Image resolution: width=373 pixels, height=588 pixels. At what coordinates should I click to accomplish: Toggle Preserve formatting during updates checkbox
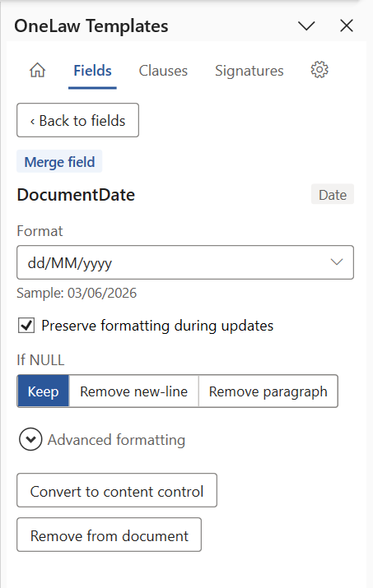point(26,326)
